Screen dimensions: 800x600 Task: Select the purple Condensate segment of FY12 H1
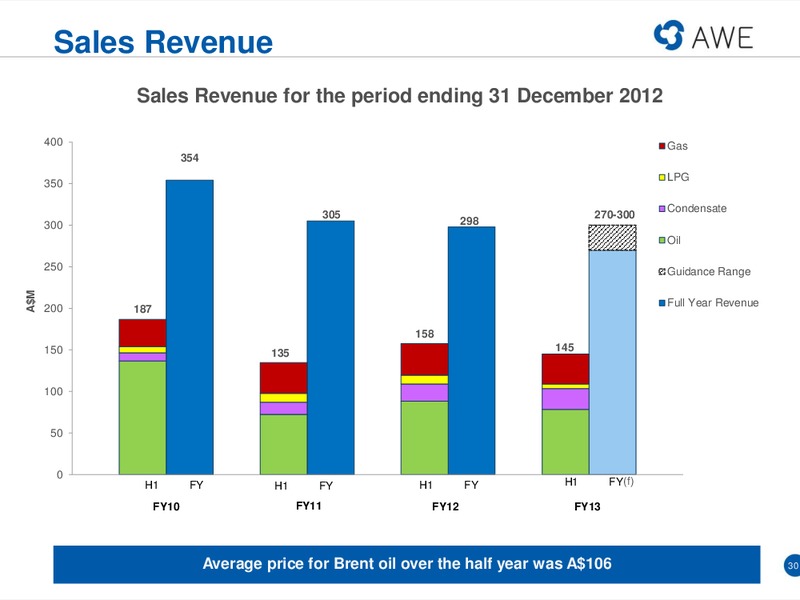tap(424, 393)
